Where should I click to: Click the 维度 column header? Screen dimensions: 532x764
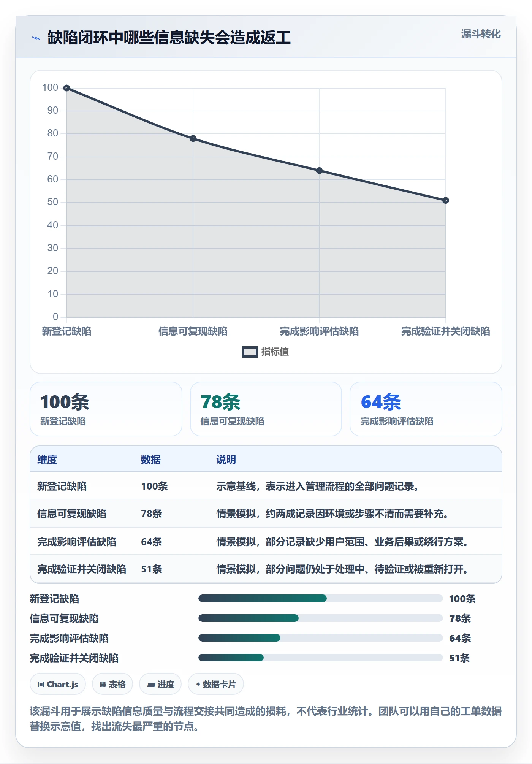[x=47, y=460]
